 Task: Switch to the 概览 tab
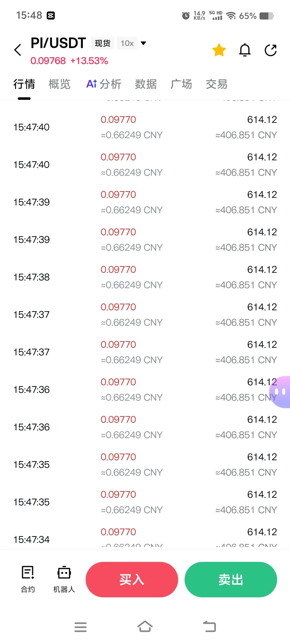tap(60, 84)
